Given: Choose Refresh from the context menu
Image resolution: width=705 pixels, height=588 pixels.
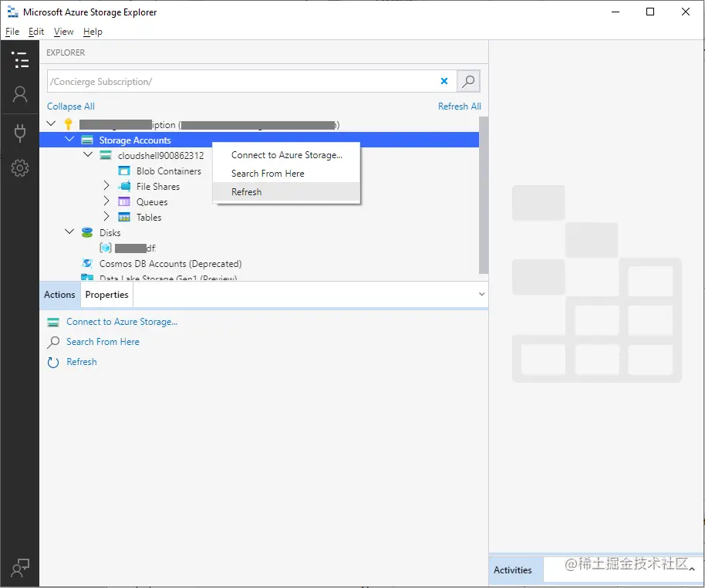Looking at the screenshot, I should click(x=246, y=191).
